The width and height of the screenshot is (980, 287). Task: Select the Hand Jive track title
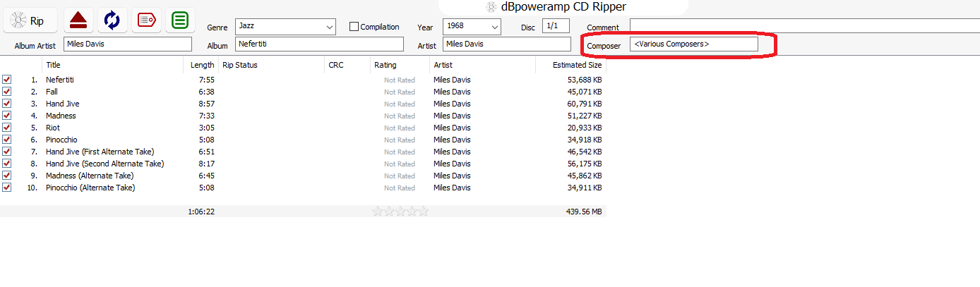coord(63,104)
